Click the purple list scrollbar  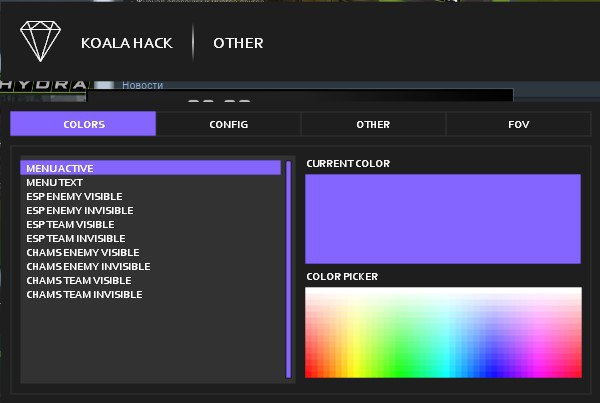289,268
